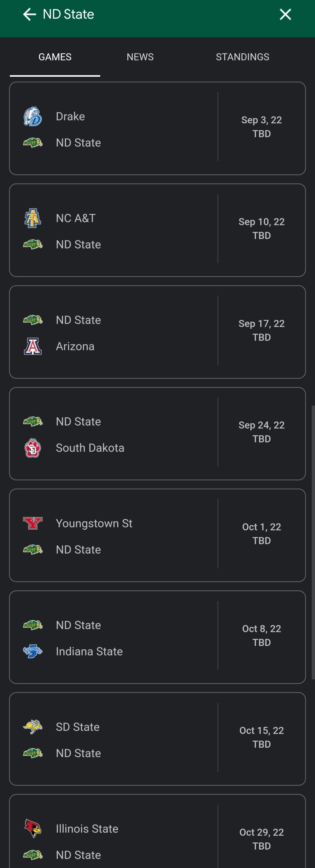Click the NC A&T team logo
This screenshot has width=315, height=868.
click(x=33, y=218)
